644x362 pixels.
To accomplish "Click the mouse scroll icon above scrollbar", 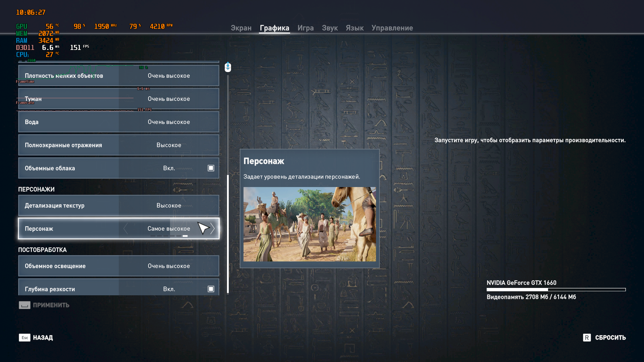I will [x=228, y=67].
